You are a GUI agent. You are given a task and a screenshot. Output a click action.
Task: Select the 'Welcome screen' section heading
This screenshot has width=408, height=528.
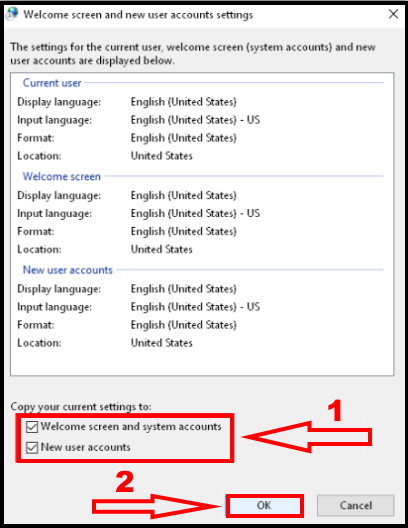pyautogui.click(x=62, y=176)
